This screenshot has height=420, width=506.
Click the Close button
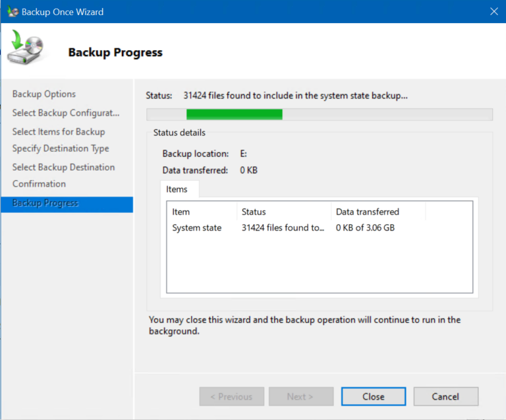(x=374, y=396)
